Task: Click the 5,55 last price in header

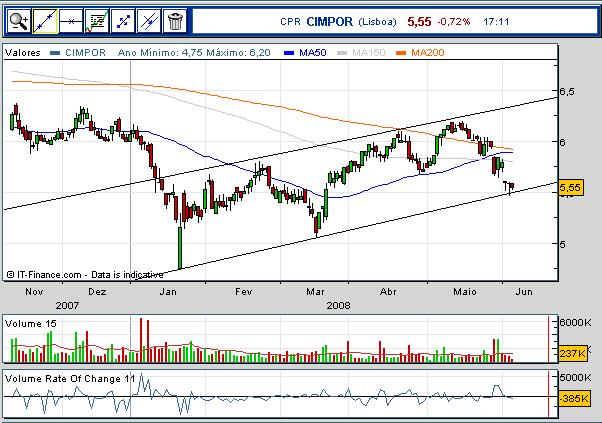Action: (419, 22)
